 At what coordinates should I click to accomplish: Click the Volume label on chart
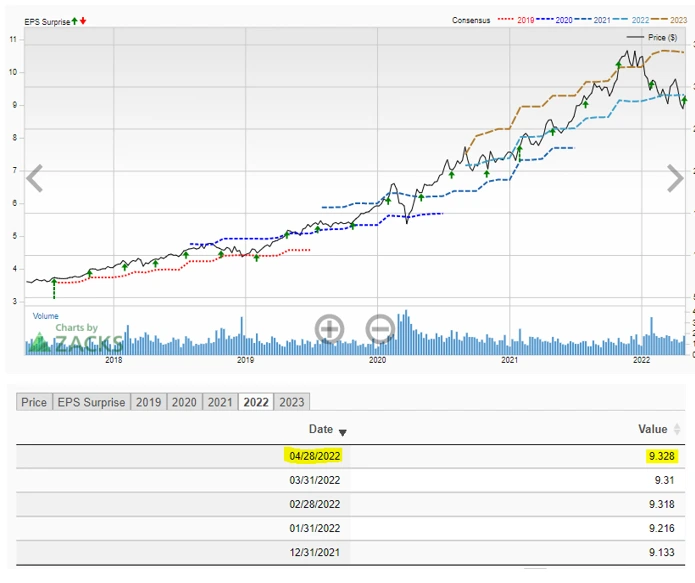pyautogui.click(x=46, y=316)
